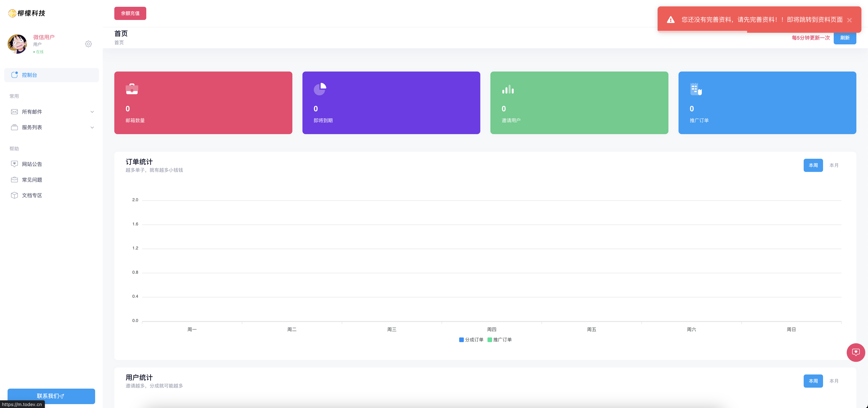Click the floating red chat bubble icon

point(856,352)
